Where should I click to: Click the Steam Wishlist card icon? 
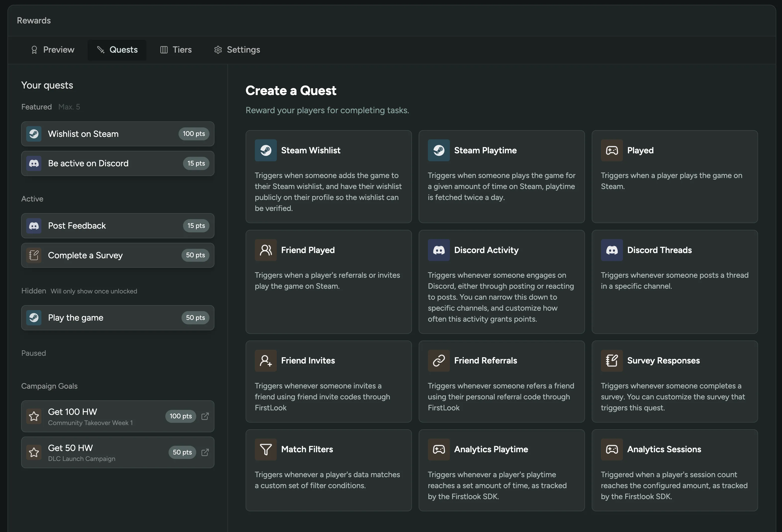click(x=266, y=150)
